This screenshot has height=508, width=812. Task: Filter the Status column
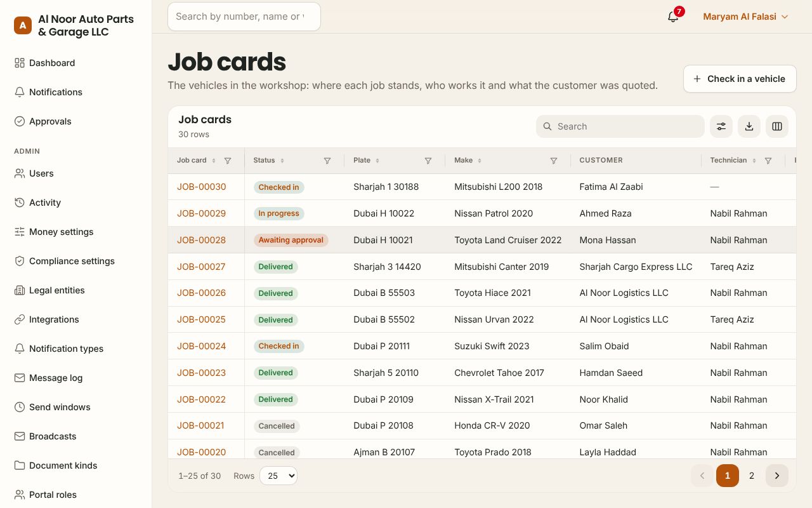327,161
